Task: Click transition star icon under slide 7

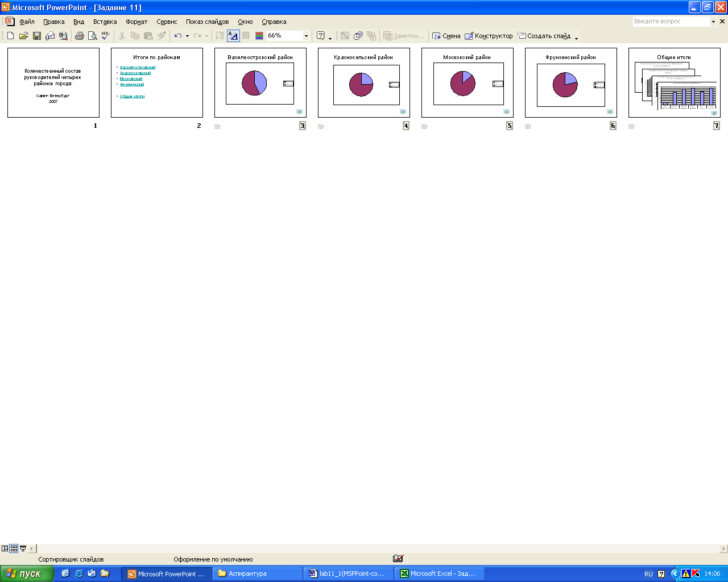Action: coord(631,126)
